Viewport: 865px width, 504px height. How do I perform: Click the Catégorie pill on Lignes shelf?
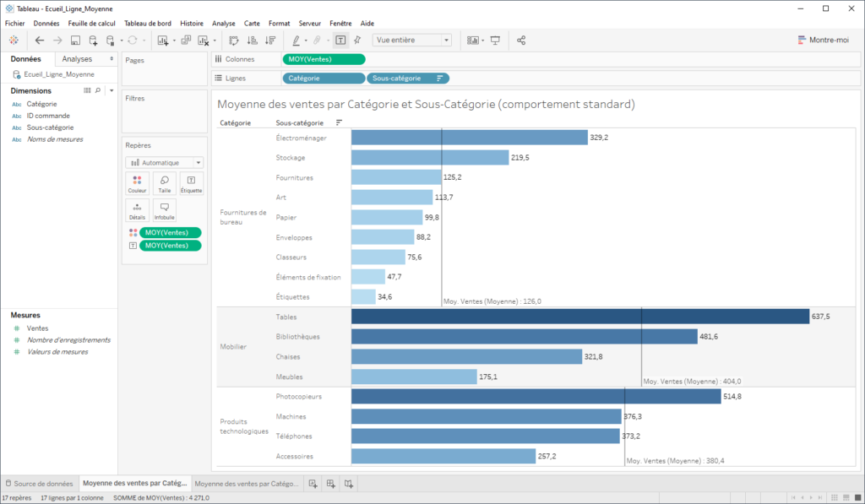pyautogui.click(x=324, y=79)
